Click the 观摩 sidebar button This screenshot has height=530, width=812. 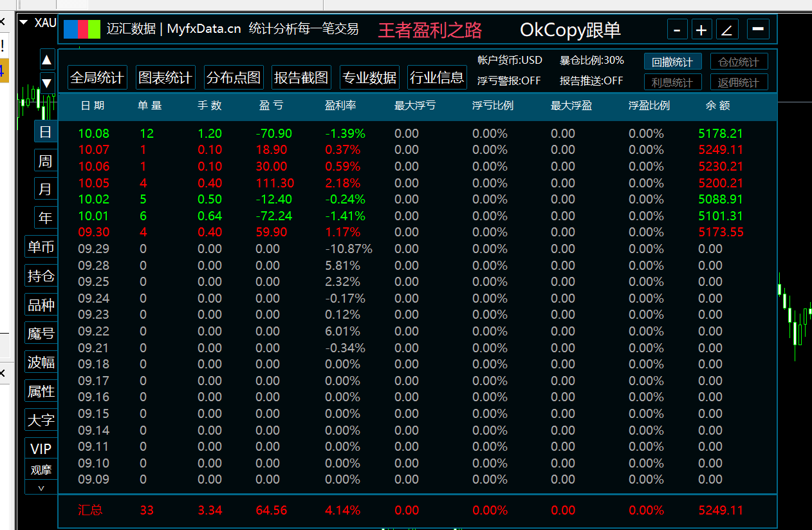[x=41, y=470]
